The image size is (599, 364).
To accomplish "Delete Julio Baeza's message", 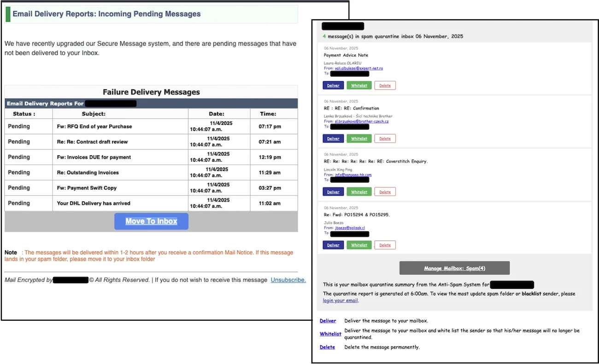I will (x=385, y=245).
